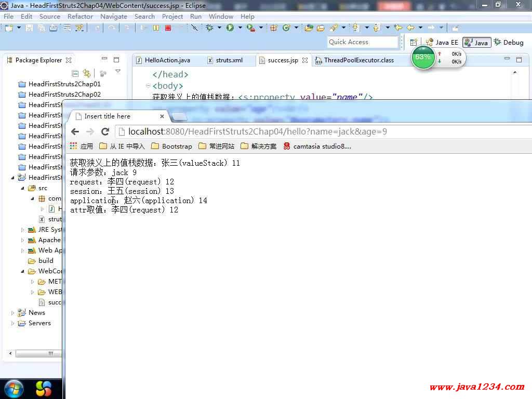Open the Bootstrap bookmarks folder
Screen dimensions: 532x399
click(171, 146)
